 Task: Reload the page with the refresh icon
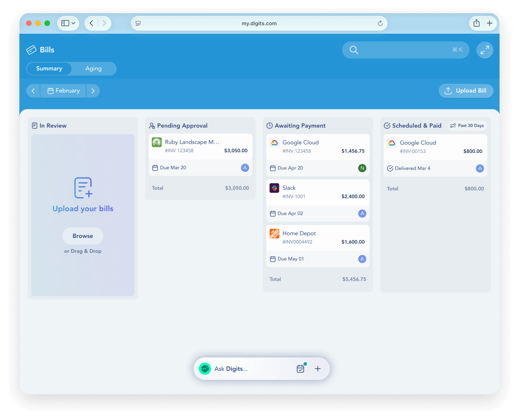380,23
